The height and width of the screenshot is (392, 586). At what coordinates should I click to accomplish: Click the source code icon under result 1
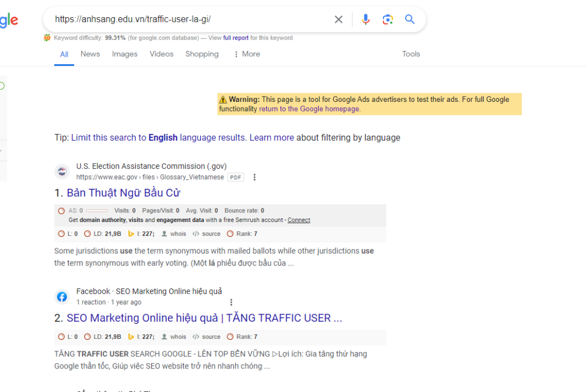pos(196,234)
